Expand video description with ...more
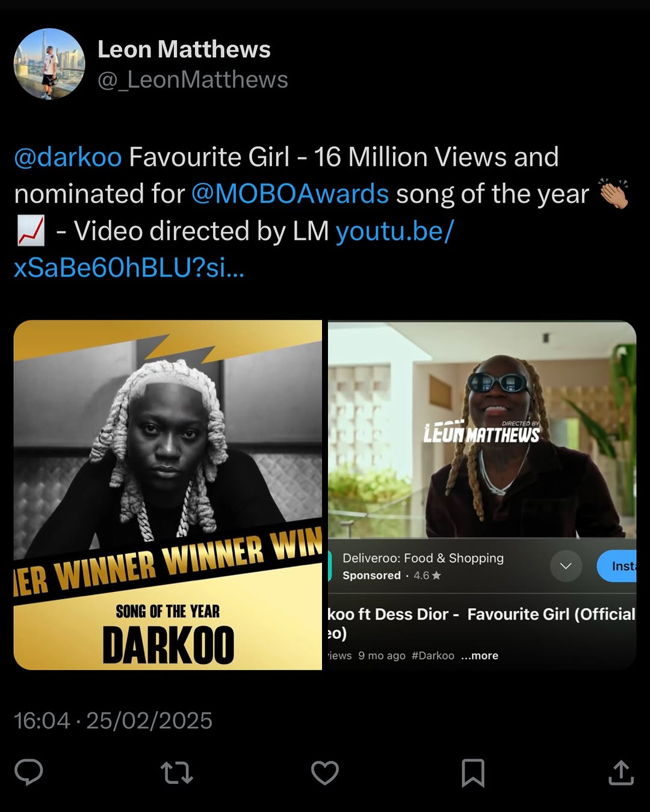Image resolution: width=650 pixels, height=812 pixels. [480, 656]
